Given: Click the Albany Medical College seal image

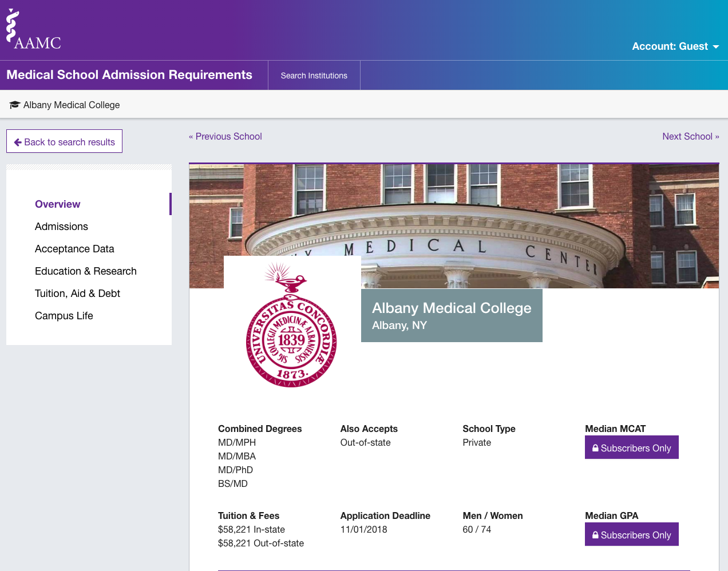Looking at the screenshot, I should click(292, 324).
